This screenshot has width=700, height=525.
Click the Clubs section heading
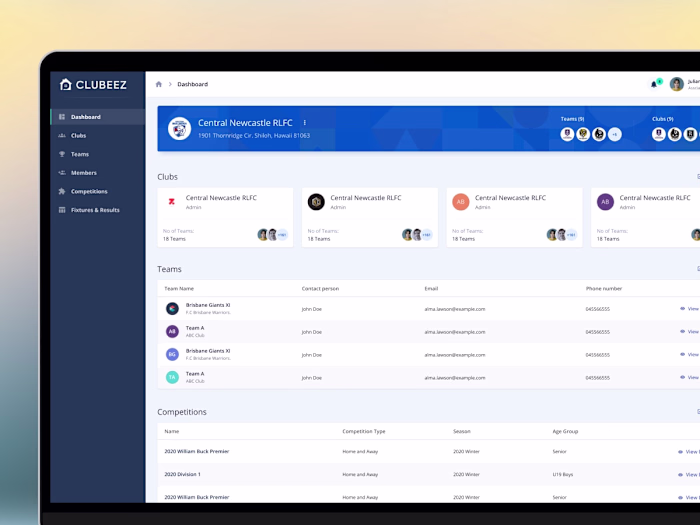pos(167,177)
